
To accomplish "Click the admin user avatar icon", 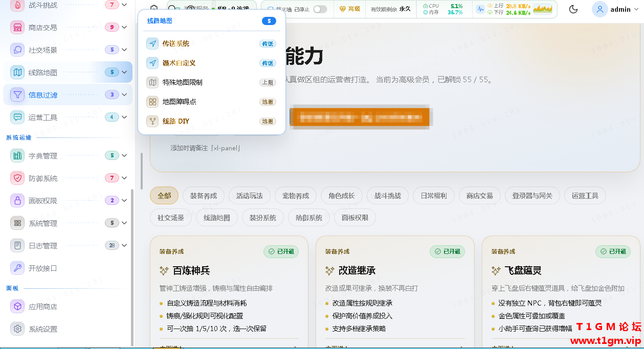I will pyautogui.click(x=600, y=9).
